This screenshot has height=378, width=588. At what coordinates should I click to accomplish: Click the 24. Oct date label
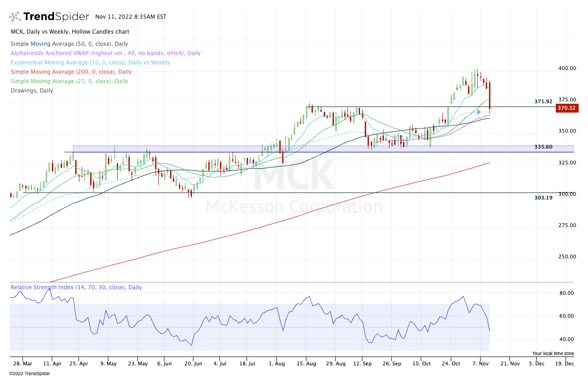(x=450, y=363)
